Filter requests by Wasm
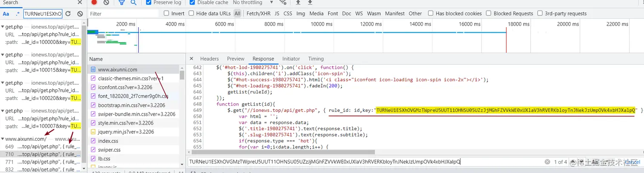Viewport: 644px width, 173px height. 374,14
